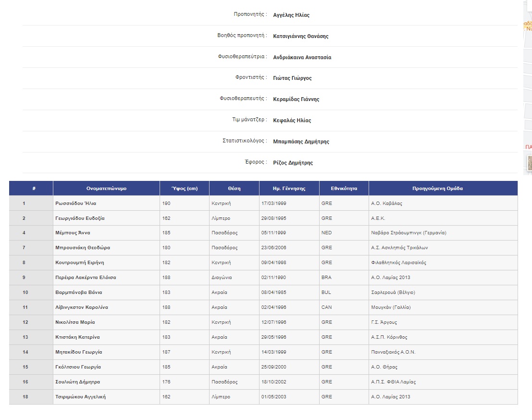This screenshot has width=532, height=420.
Task: Click physiotherapist Κεραμίδας Γιάννης
Action: point(294,99)
